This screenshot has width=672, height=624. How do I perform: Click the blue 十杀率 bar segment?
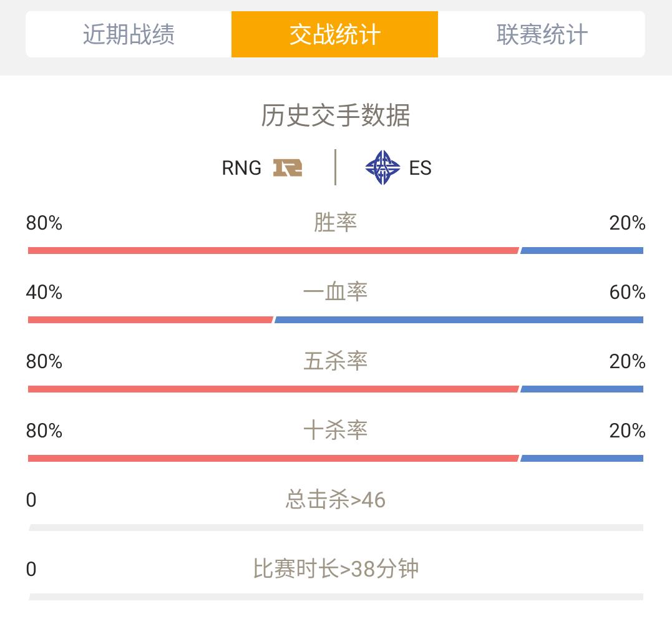click(582, 459)
